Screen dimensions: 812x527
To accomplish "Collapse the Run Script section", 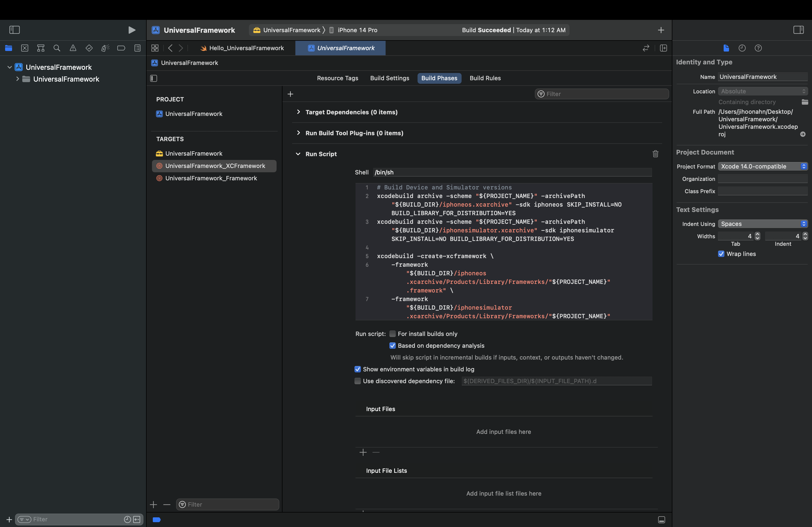I will pyautogui.click(x=298, y=154).
